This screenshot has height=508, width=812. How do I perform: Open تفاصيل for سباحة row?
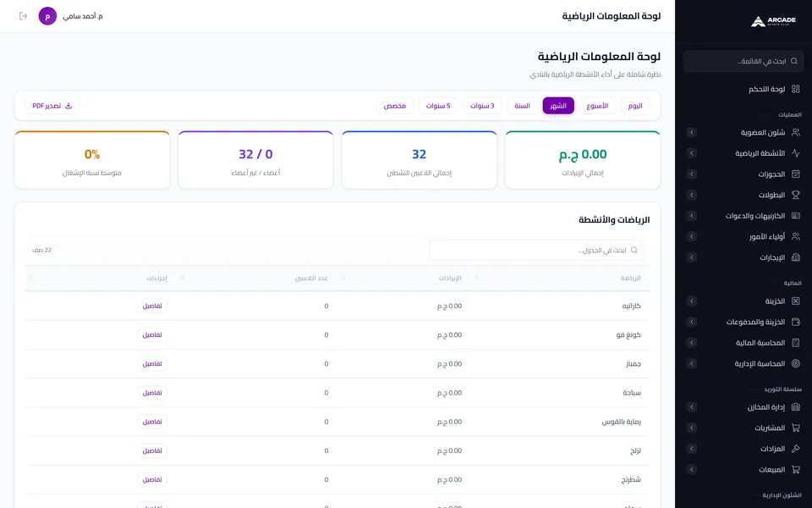tap(152, 393)
